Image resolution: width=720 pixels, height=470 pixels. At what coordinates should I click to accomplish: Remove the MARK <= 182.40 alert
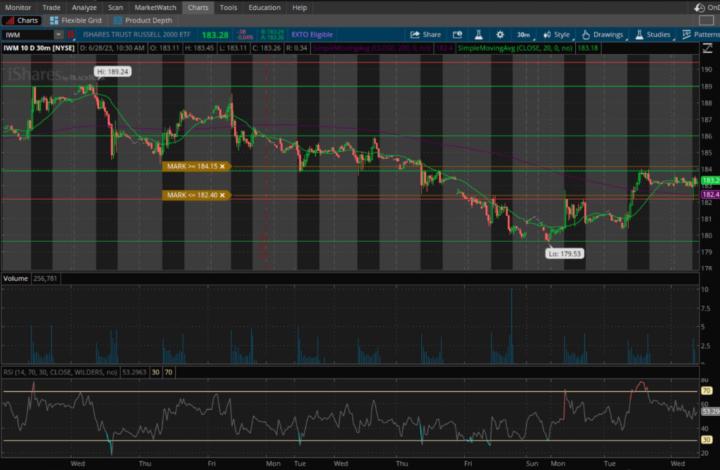coord(222,195)
